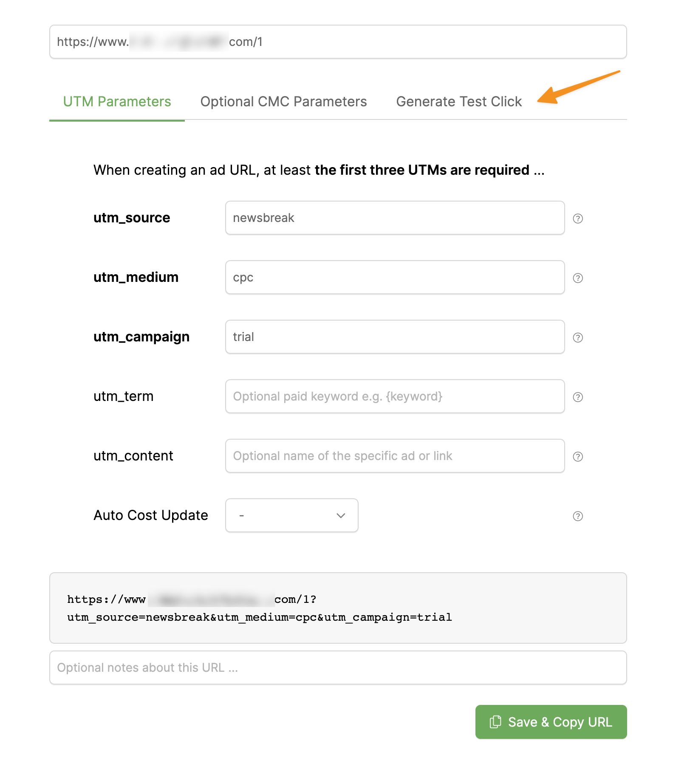Select the Generate Test Click tab
Image resolution: width=673 pixels, height=784 pixels.
pyautogui.click(x=459, y=102)
